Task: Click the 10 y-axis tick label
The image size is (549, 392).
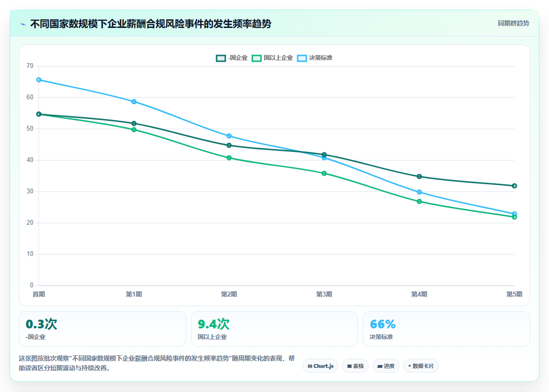Action: point(30,254)
